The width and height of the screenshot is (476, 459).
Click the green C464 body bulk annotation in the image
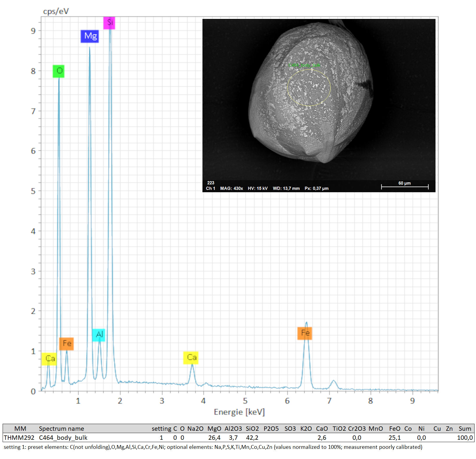pyautogui.click(x=304, y=65)
